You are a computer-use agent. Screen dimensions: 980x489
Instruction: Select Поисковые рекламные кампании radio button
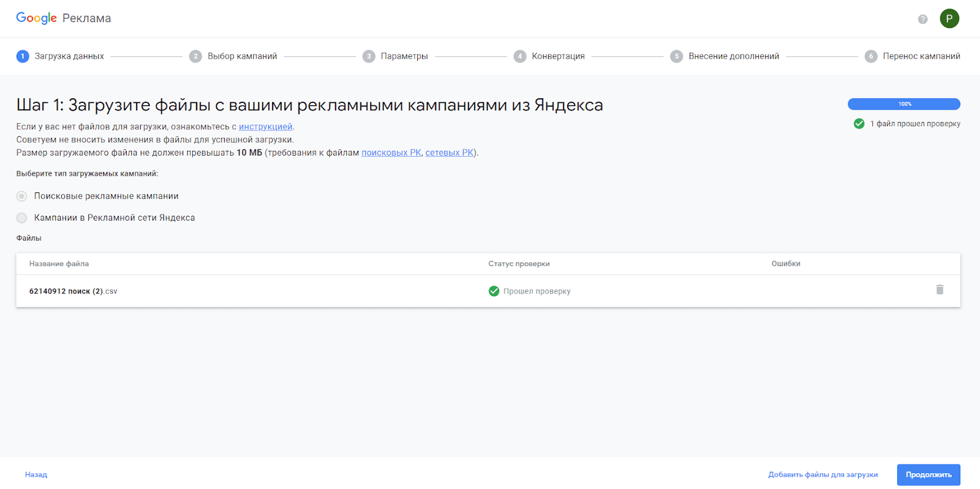(21, 196)
